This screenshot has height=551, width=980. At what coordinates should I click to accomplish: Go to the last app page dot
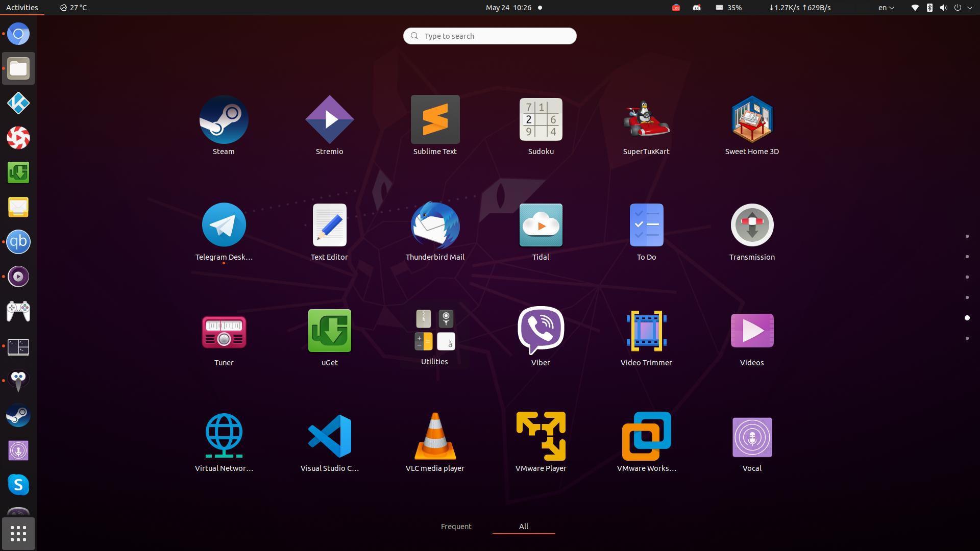click(967, 338)
